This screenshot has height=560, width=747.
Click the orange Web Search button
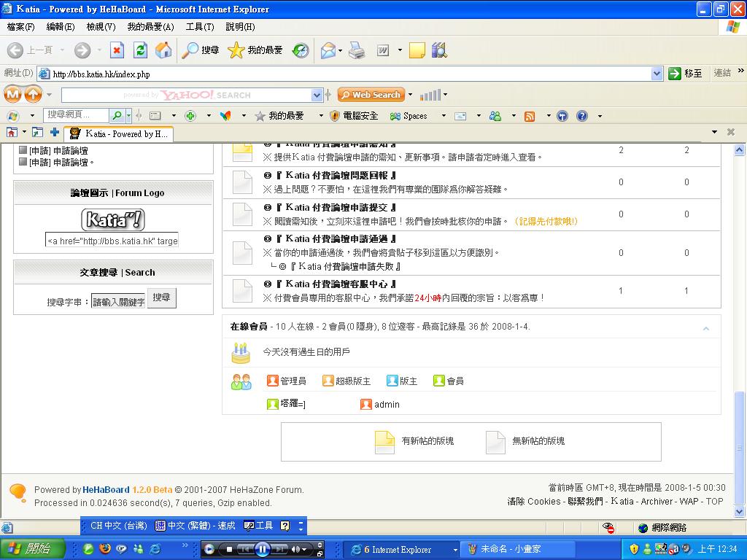coord(371,94)
